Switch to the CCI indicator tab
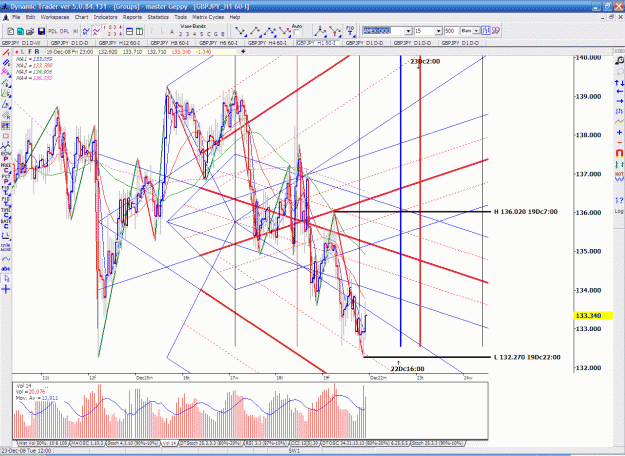The image size is (625, 456). 304,443
